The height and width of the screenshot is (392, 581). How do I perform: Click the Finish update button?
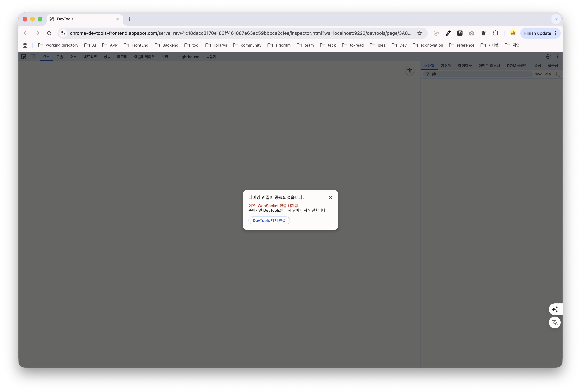pos(537,33)
